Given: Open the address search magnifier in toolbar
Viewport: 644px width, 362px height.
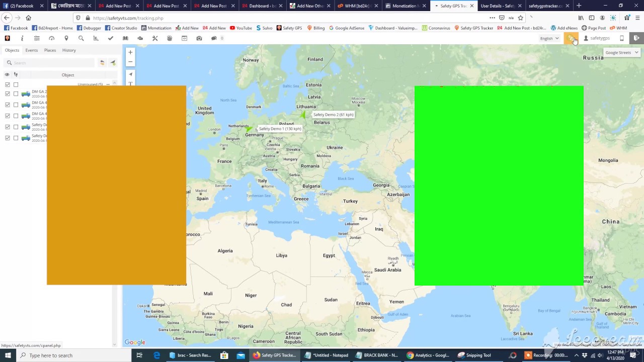Looking at the screenshot, I should [81, 38].
